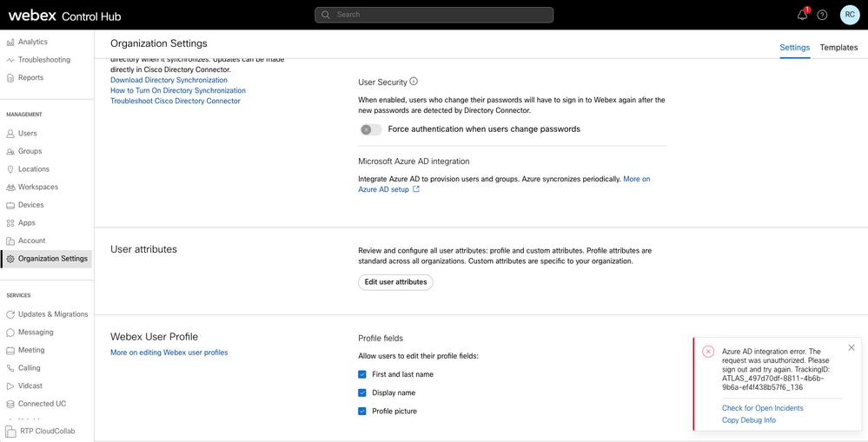Open Download Directory Synchronization link
Image resolution: width=868 pixels, height=442 pixels.
click(169, 80)
